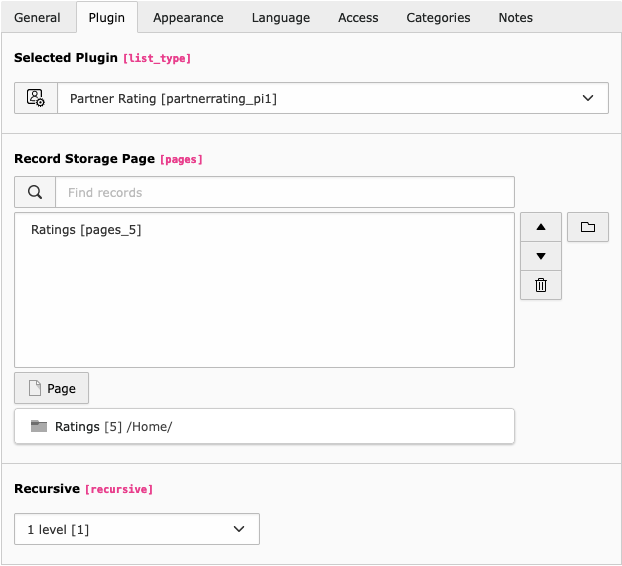The width and height of the screenshot is (622, 566).
Task: Switch to the Appearance tab
Action: 188,17
